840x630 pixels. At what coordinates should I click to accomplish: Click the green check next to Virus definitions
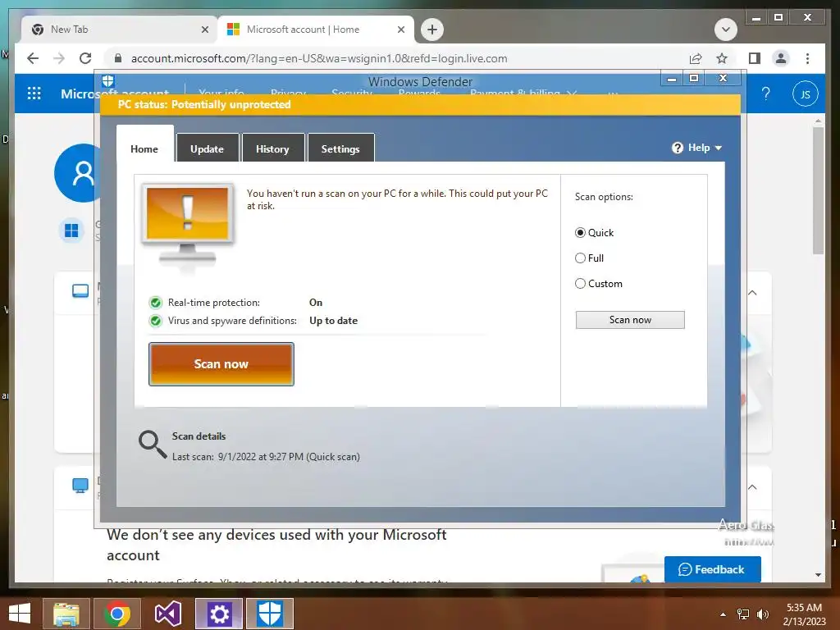tap(155, 321)
